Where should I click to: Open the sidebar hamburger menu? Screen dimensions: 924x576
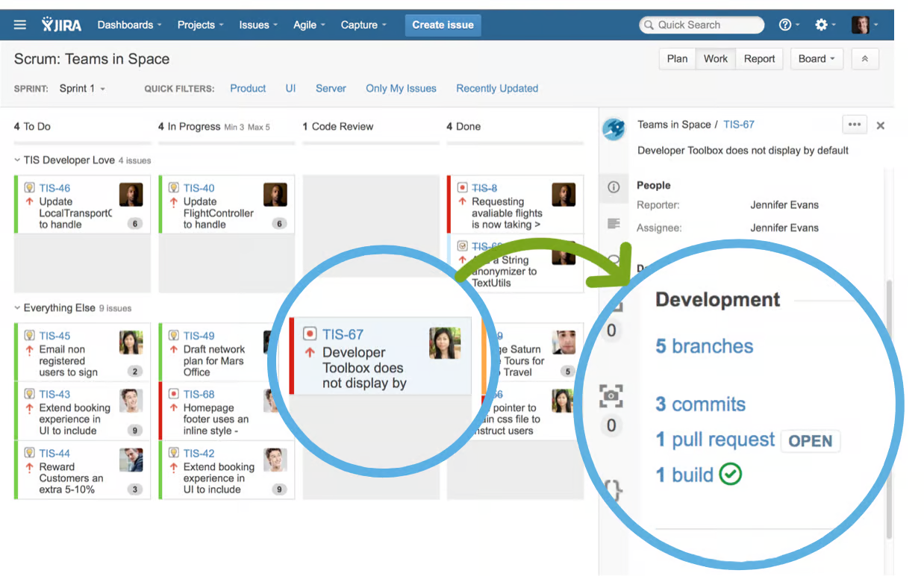(x=19, y=24)
